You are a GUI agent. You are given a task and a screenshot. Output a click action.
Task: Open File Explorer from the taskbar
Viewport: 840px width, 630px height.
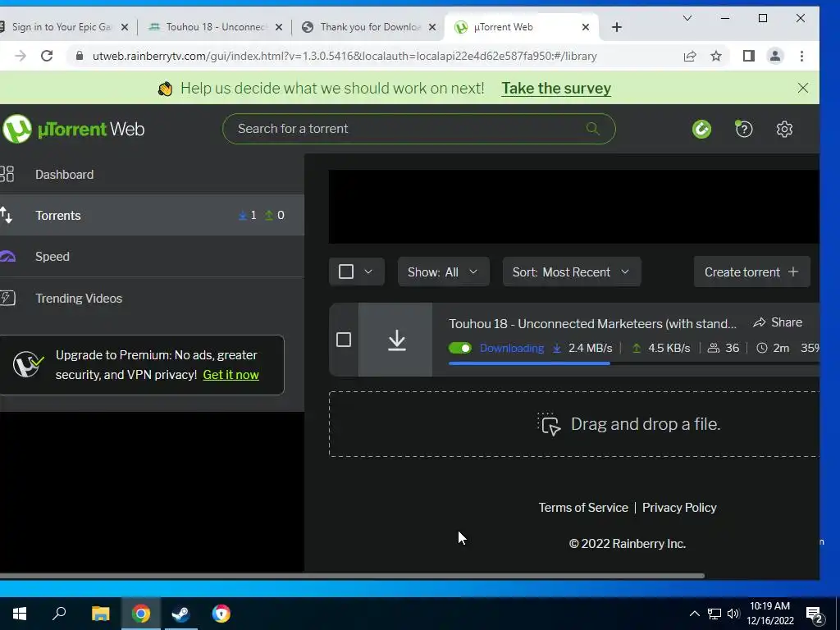[x=100, y=614]
